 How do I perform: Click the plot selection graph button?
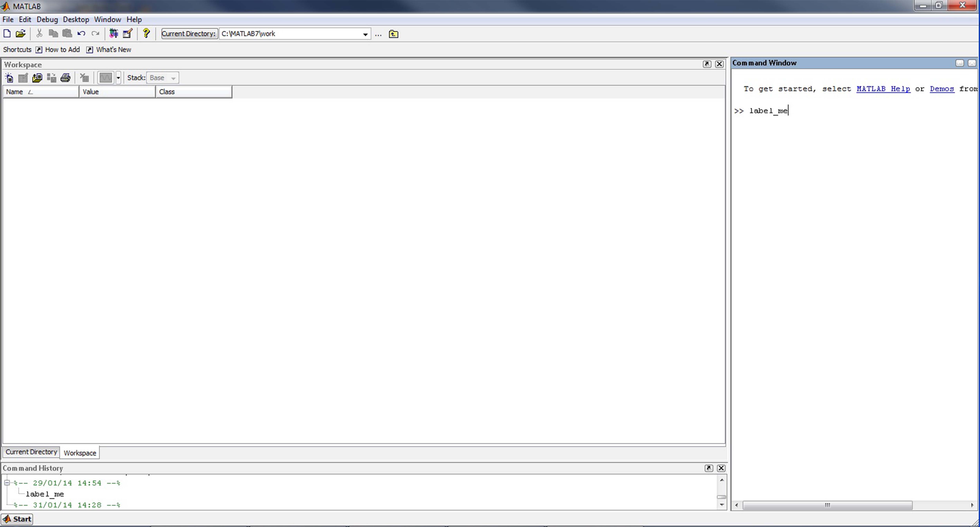tap(106, 78)
